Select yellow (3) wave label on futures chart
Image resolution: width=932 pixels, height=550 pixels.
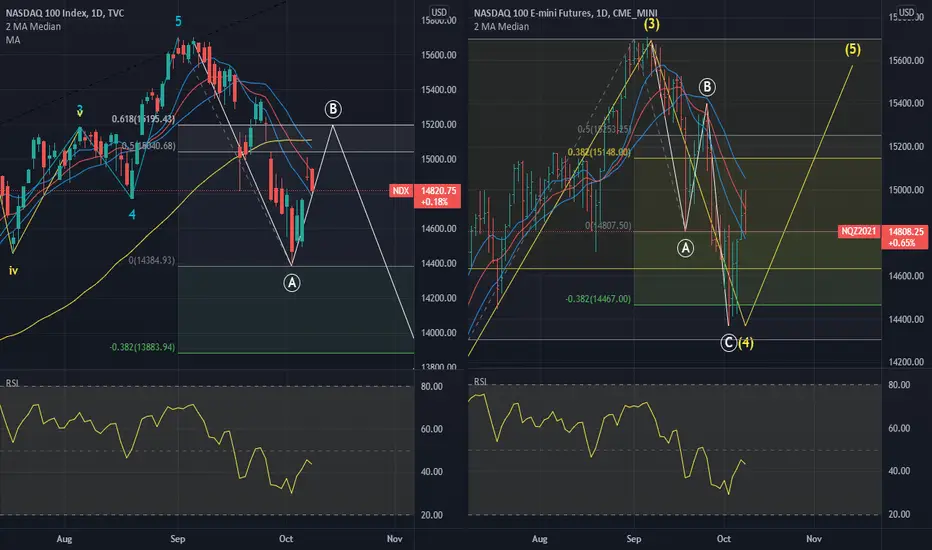coord(651,24)
